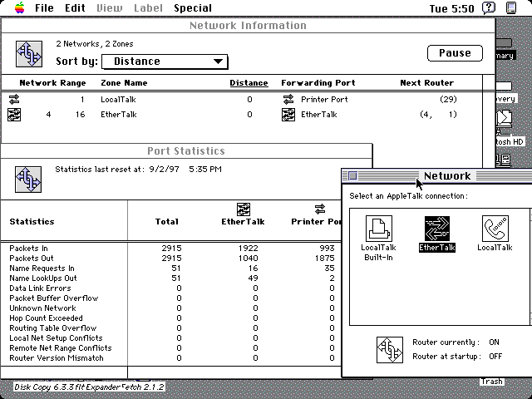532x399 pixels.
Task: Click the Packet Buffer Overflow row
Action: pyautogui.click(x=172, y=298)
